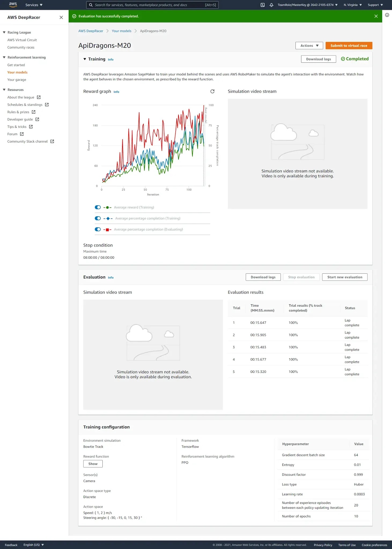Refresh the reward graph
The height and width of the screenshot is (549, 392).
pyautogui.click(x=212, y=91)
